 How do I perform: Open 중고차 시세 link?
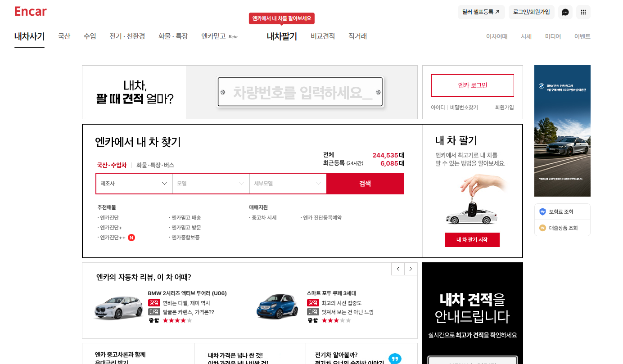point(264,218)
